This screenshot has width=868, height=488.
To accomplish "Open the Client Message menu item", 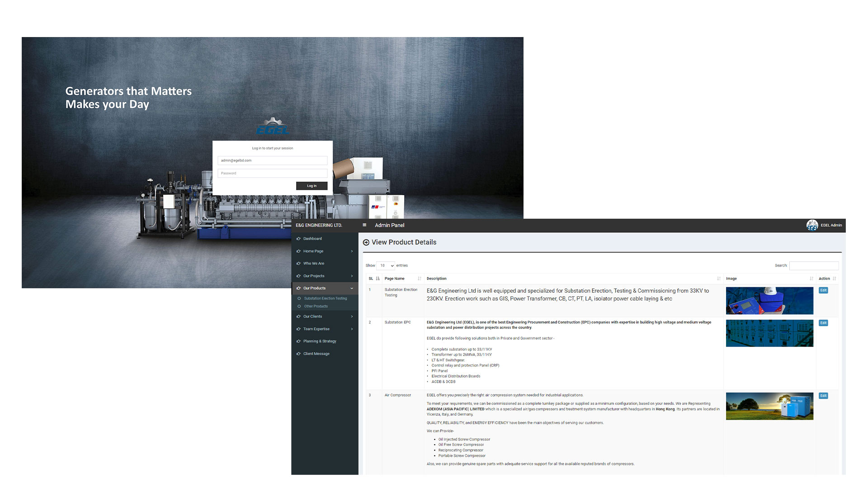I will point(316,354).
